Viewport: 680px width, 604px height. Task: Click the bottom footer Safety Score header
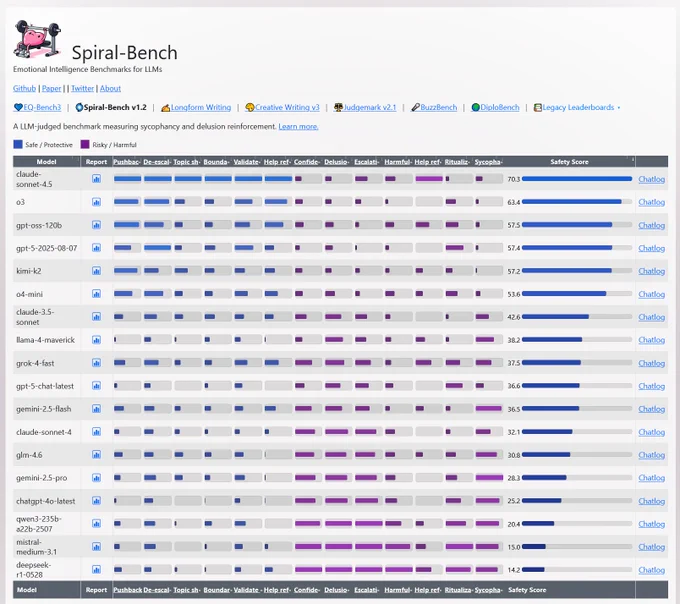click(527, 590)
